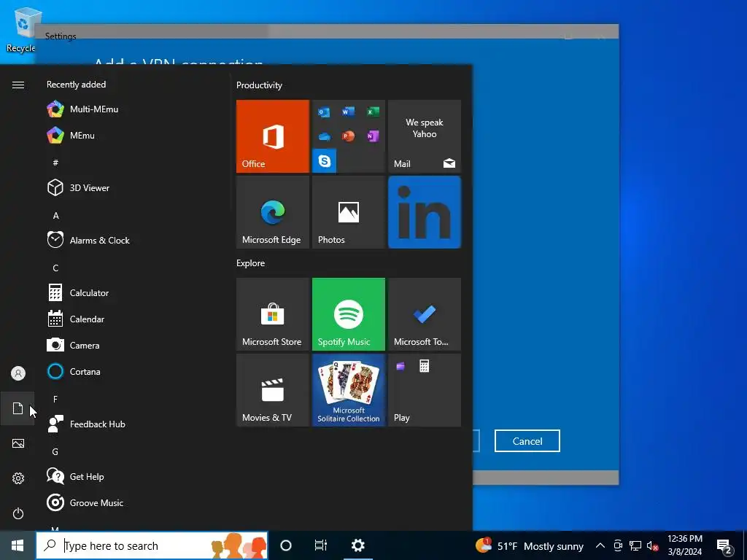Open the Photos tile

point(349,212)
